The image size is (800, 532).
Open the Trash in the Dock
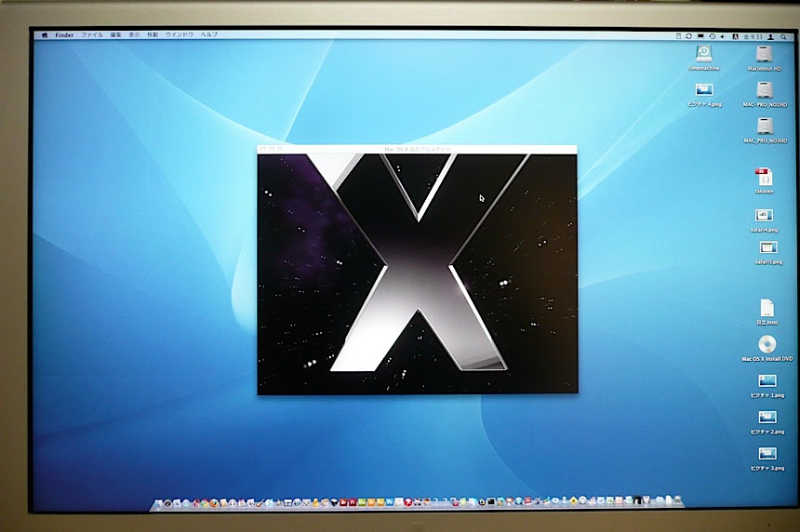(x=677, y=501)
